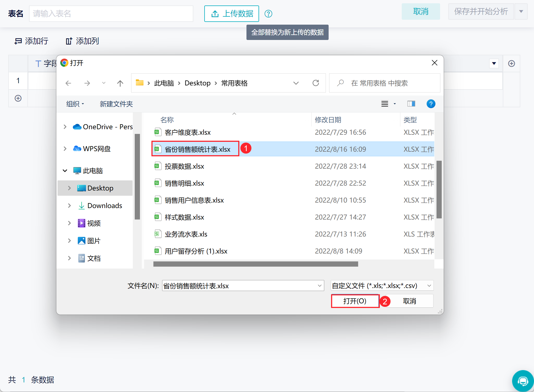Click the 表名 input field
Screen dimensions: 534x392
pos(111,14)
